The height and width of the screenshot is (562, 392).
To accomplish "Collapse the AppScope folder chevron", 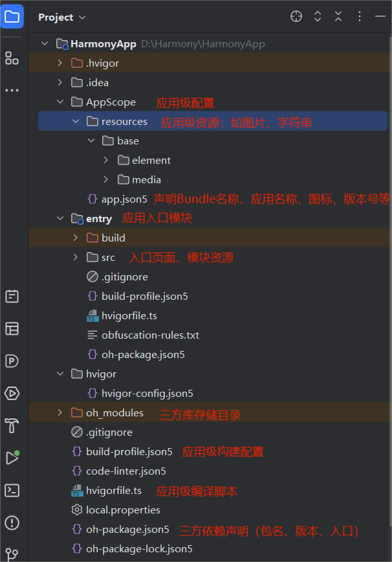I will [60, 102].
